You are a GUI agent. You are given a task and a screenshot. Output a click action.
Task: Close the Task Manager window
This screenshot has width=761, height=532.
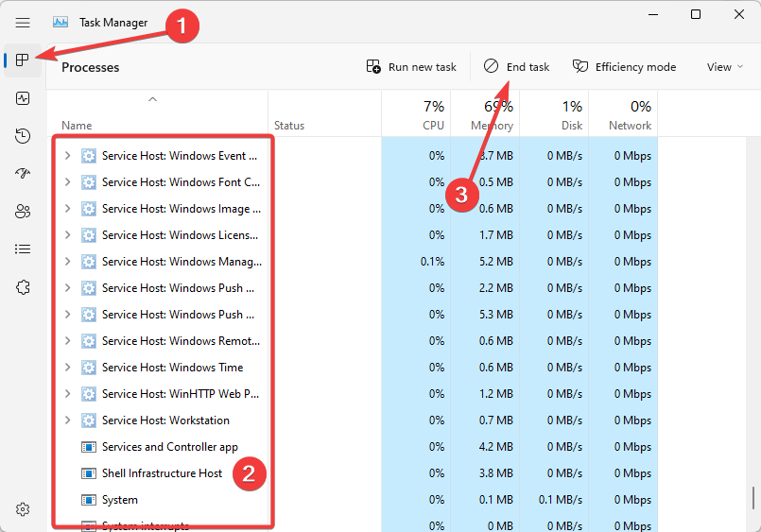click(739, 14)
